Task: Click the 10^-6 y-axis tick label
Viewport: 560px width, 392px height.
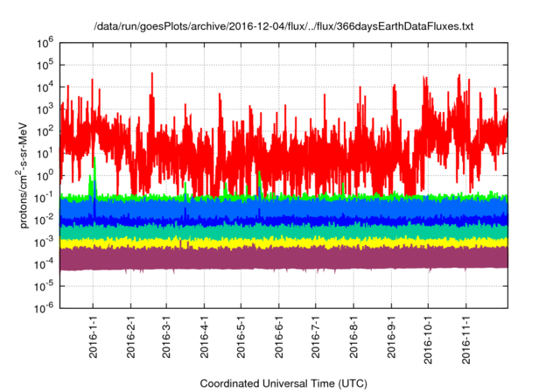Action: click(x=44, y=308)
